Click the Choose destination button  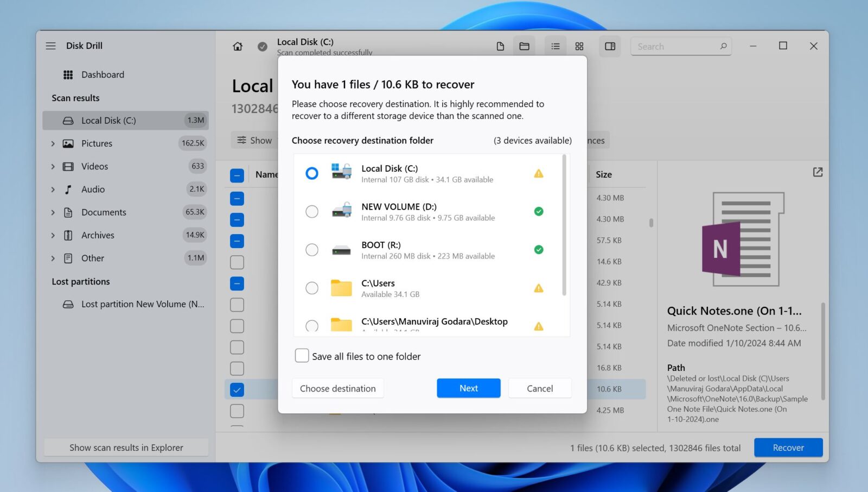(x=337, y=389)
